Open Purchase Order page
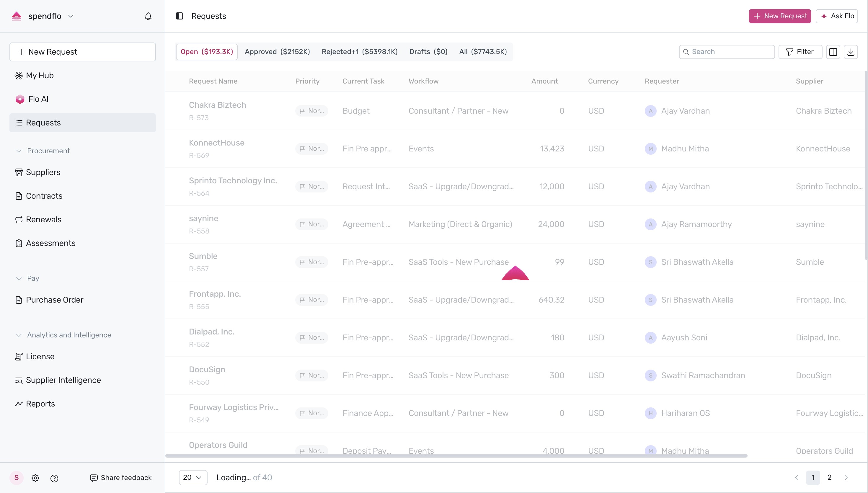868x493 pixels. coord(83,300)
